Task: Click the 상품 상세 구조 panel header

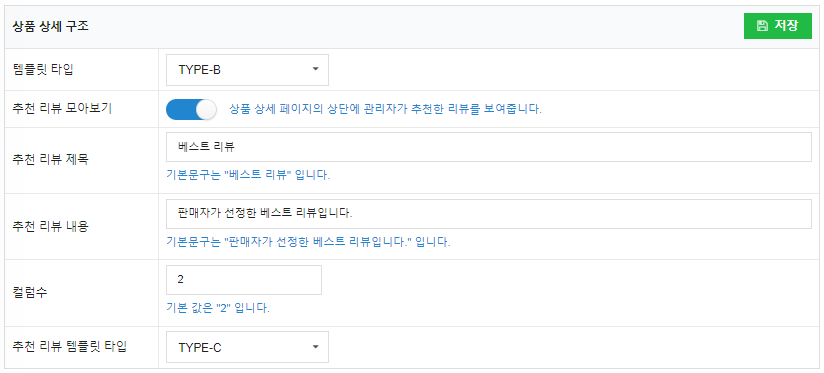Action: pos(50,27)
